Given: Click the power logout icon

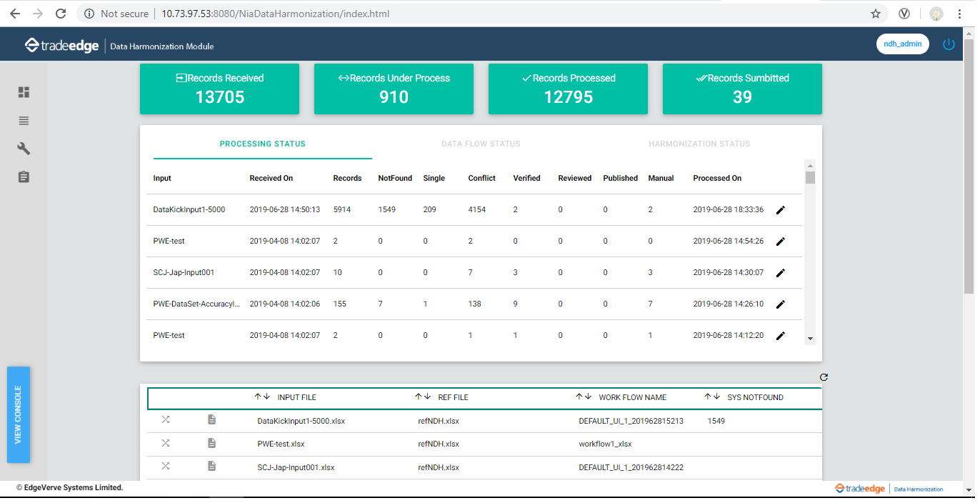Looking at the screenshot, I should [949, 44].
